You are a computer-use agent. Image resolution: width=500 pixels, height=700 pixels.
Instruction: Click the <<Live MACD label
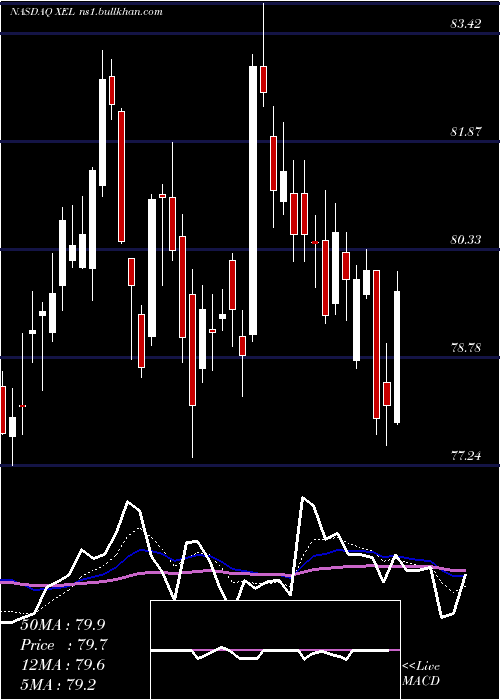click(421, 674)
